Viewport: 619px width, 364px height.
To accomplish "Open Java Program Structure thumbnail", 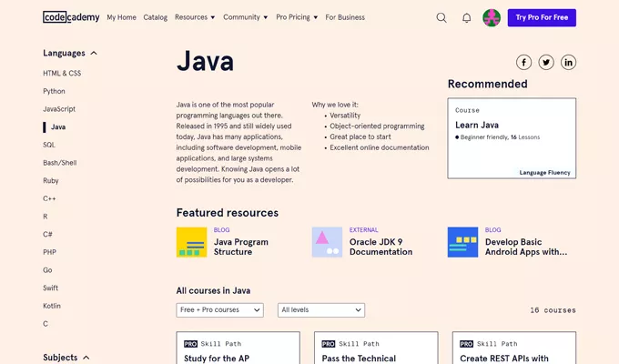I will (x=191, y=242).
